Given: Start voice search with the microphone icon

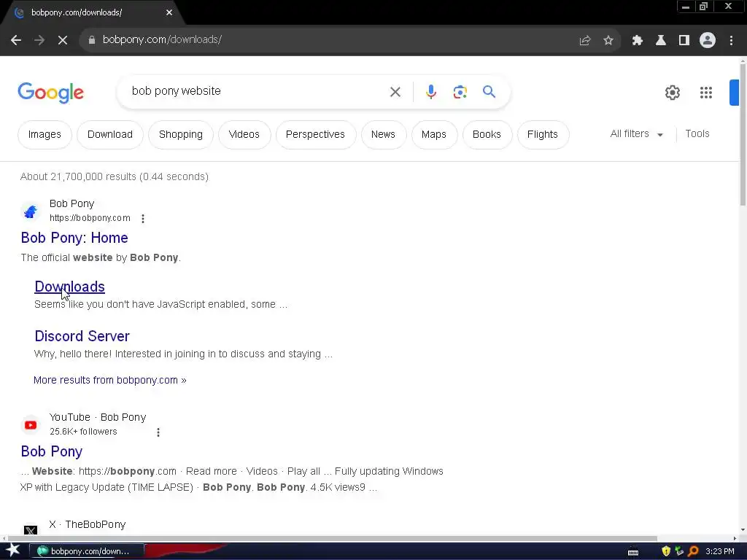Looking at the screenshot, I should click(x=431, y=91).
